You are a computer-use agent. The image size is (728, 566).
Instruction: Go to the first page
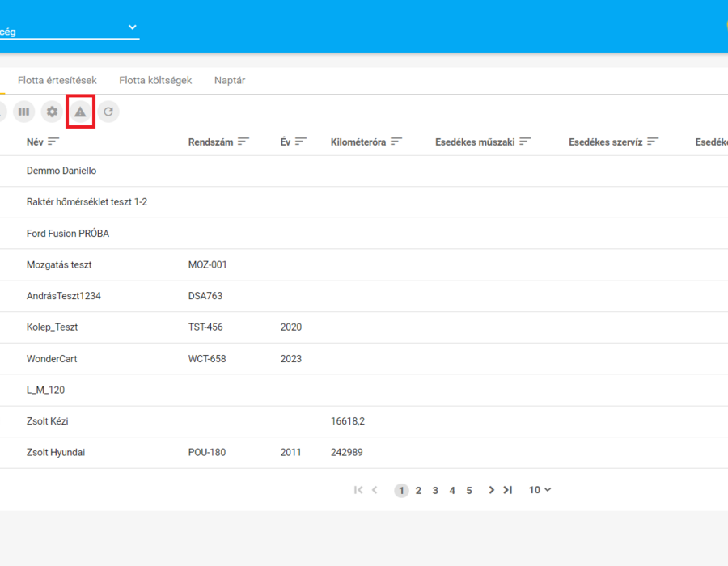[358, 490]
